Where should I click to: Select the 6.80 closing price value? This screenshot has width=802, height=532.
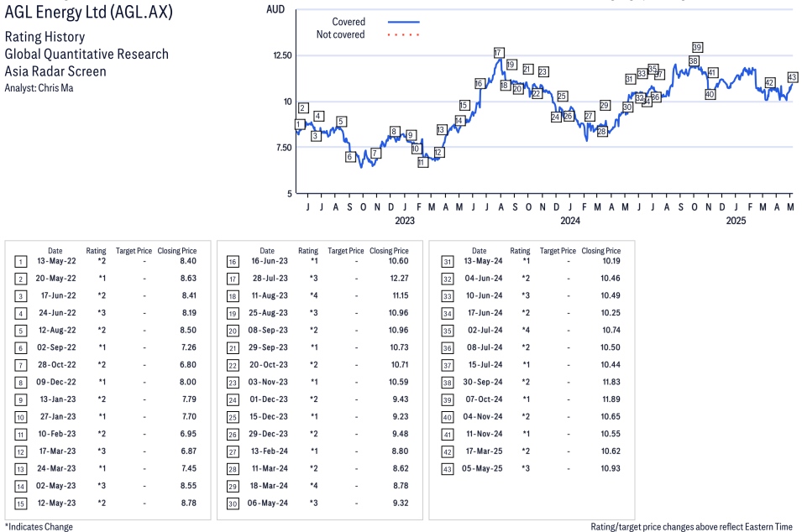point(188,365)
